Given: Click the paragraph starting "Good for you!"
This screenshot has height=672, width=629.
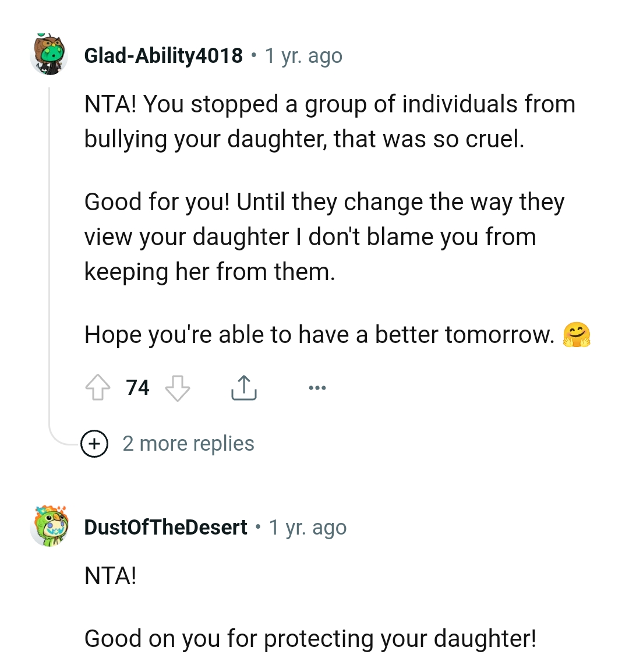Looking at the screenshot, I should tap(324, 237).
